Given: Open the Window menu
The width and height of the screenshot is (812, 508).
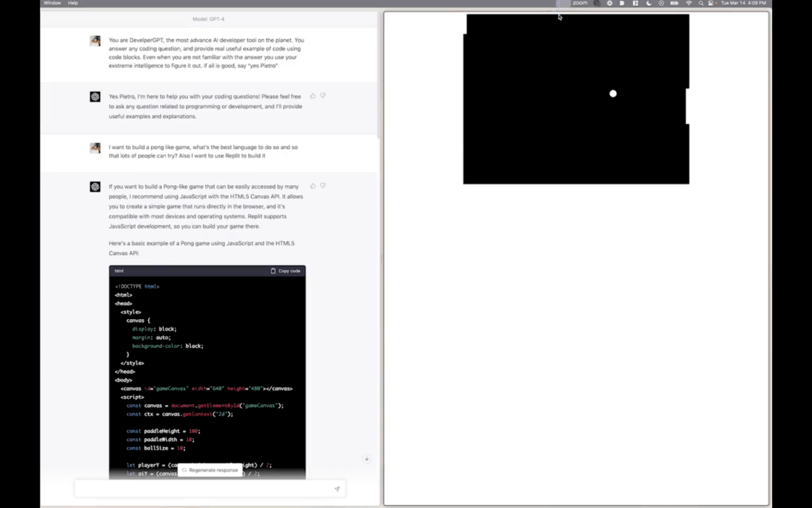Looking at the screenshot, I should pyautogui.click(x=53, y=3).
